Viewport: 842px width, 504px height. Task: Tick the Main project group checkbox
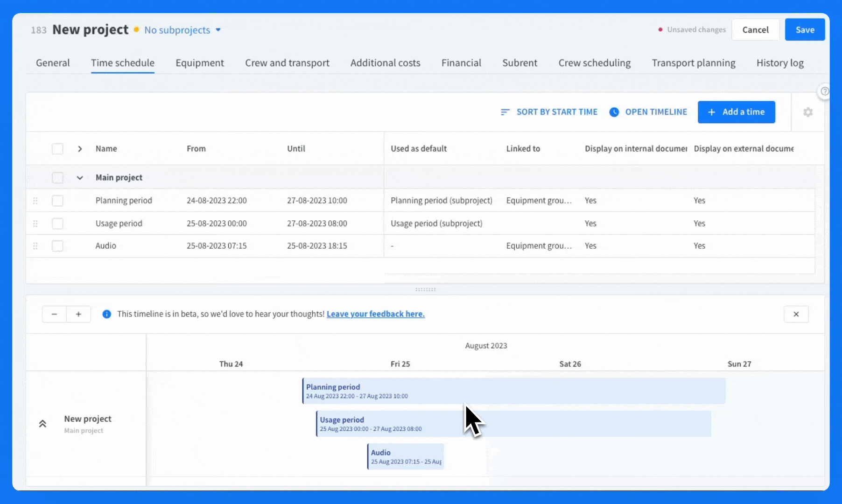coord(57,178)
